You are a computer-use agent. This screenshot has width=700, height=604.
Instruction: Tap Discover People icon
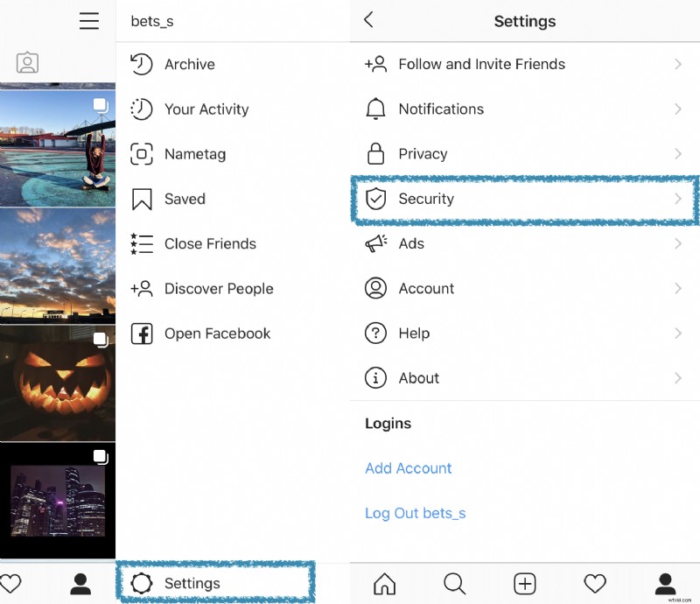[x=143, y=288]
